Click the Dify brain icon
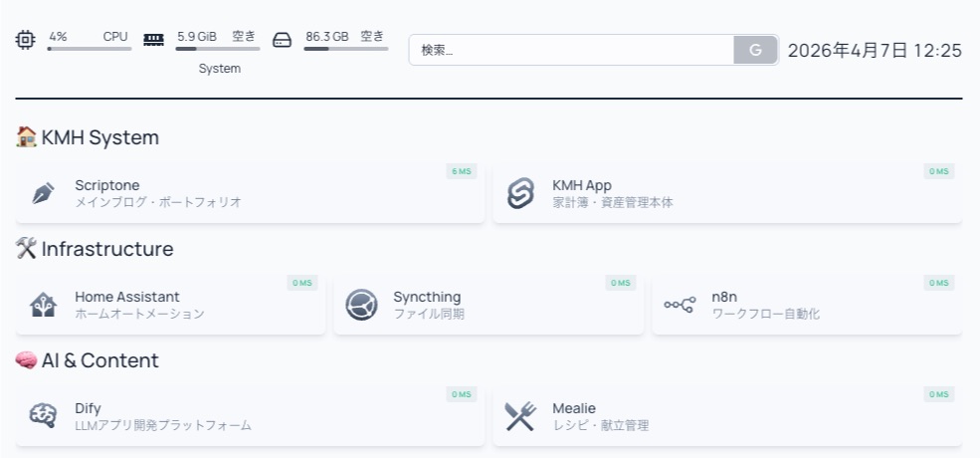 click(43, 416)
